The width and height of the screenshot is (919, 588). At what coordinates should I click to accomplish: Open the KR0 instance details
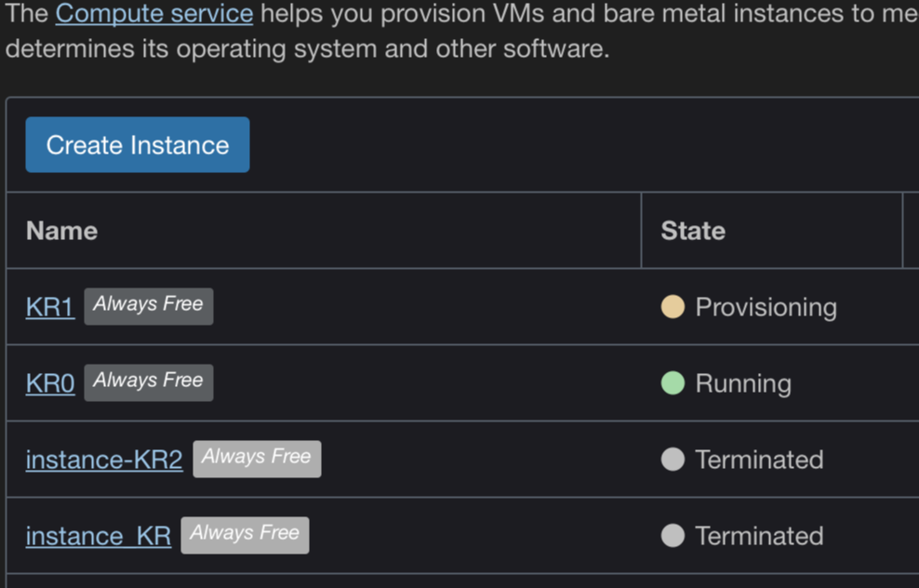coord(50,383)
